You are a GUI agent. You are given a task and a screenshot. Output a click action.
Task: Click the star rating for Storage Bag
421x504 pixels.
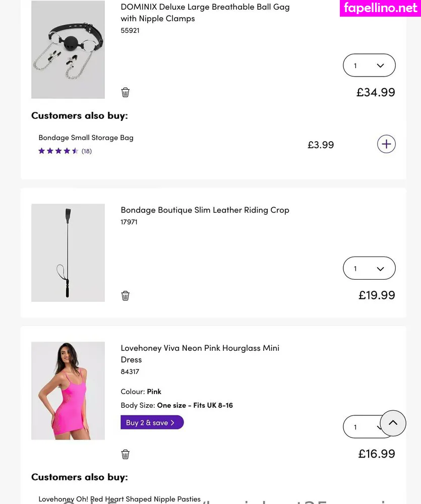[58, 151]
